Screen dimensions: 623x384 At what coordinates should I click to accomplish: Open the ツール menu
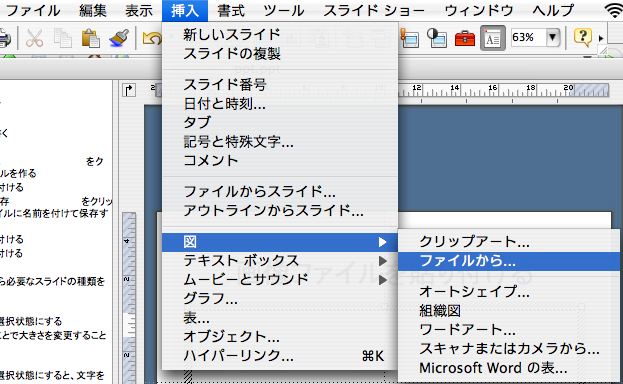tap(284, 10)
